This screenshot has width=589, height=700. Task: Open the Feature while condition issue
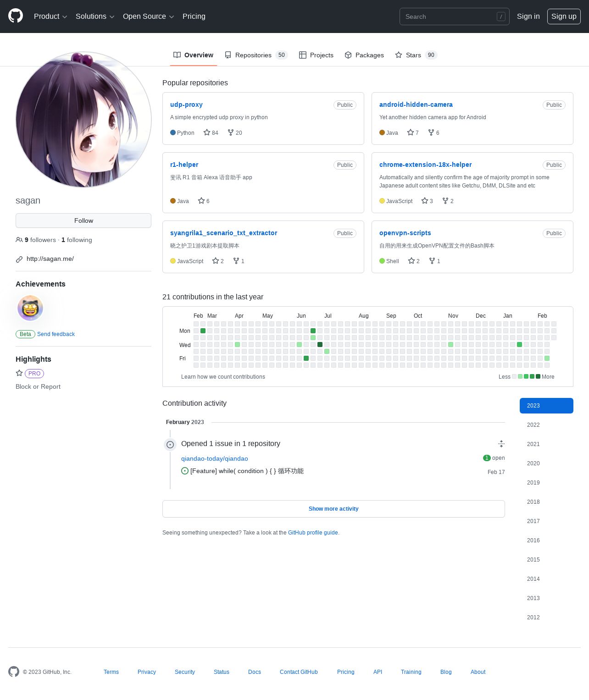point(247,471)
